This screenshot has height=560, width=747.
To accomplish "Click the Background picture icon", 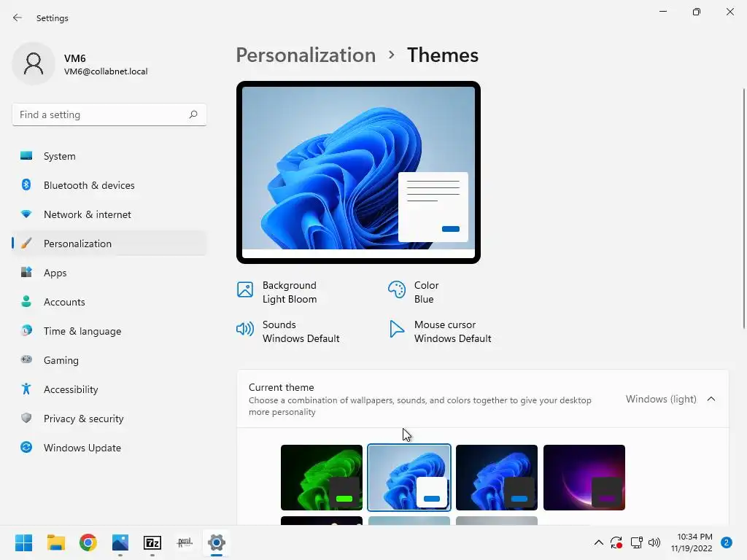I will coord(245,289).
